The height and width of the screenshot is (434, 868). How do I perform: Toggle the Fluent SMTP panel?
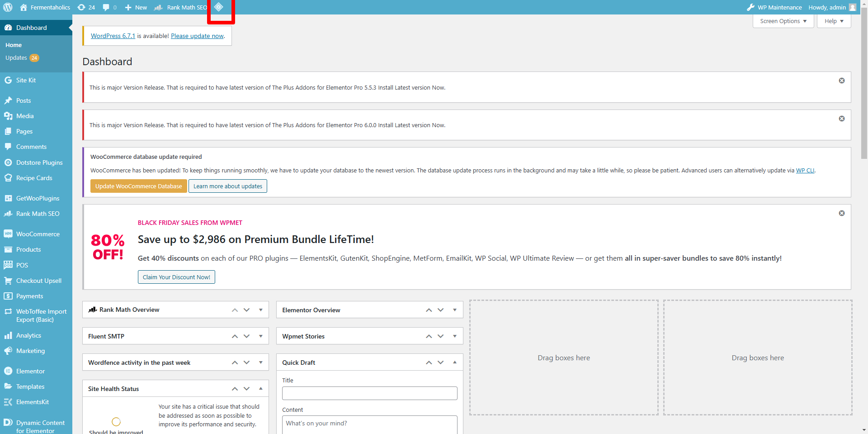coord(261,336)
